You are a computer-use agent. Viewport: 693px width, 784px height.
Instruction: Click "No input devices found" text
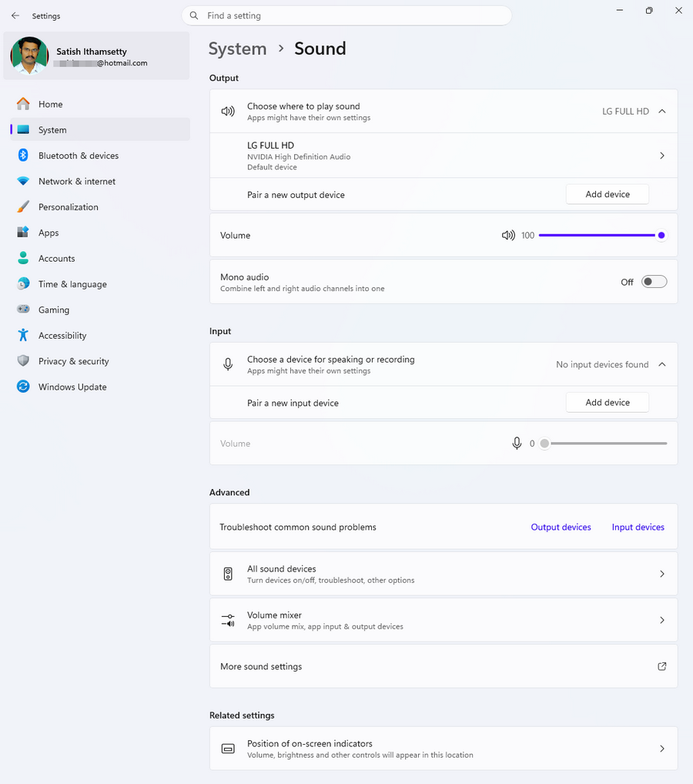pyautogui.click(x=602, y=364)
